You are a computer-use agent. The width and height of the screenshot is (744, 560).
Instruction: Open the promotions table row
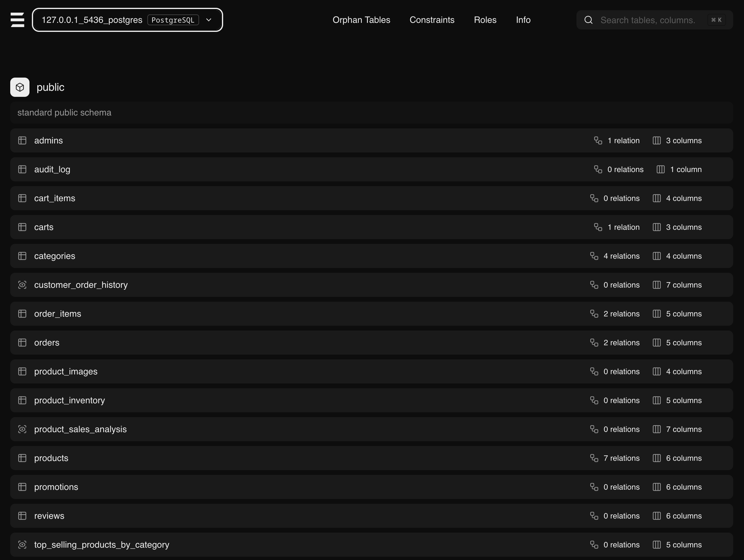[x=56, y=487]
